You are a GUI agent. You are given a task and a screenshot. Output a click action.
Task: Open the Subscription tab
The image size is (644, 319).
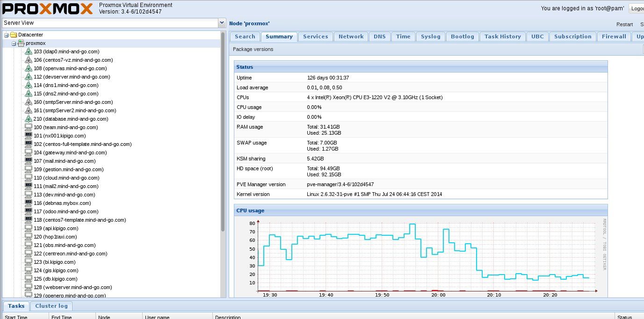point(573,36)
